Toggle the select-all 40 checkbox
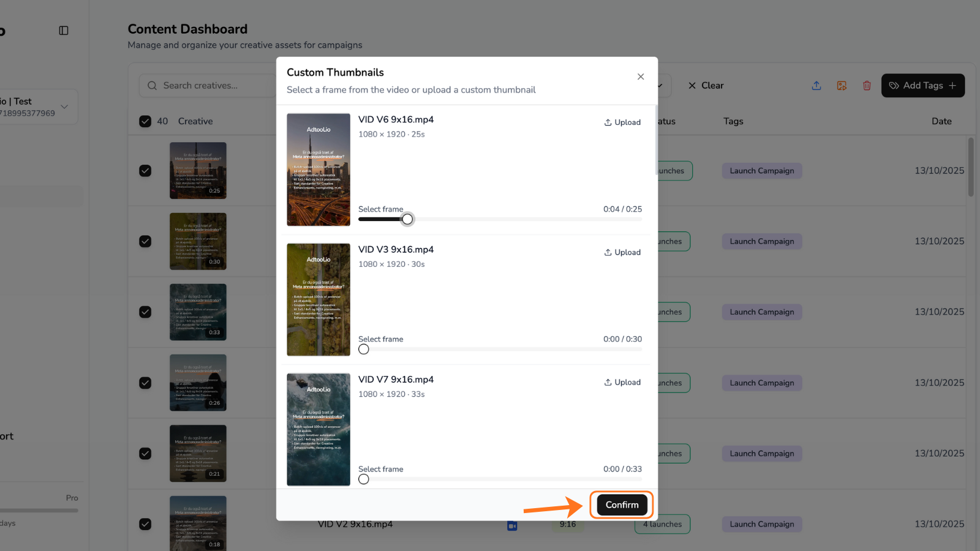The height and width of the screenshot is (551, 980). coord(145,121)
